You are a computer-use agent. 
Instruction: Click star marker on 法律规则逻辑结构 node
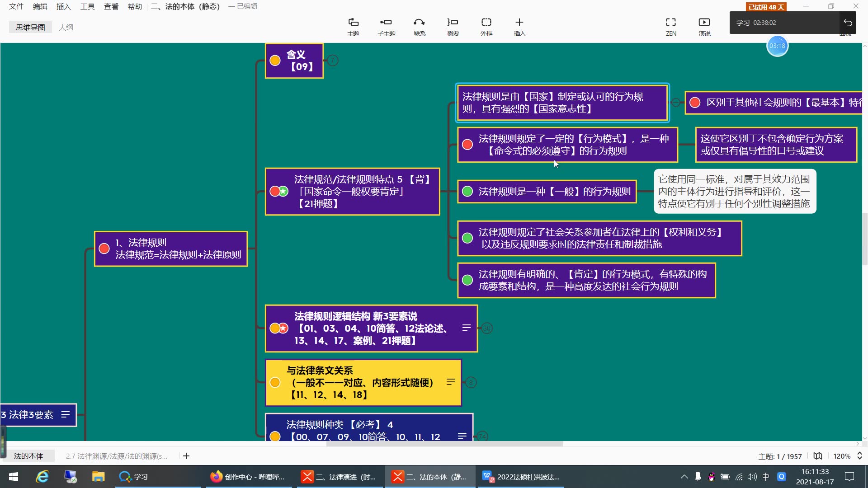click(x=283, y=328)
